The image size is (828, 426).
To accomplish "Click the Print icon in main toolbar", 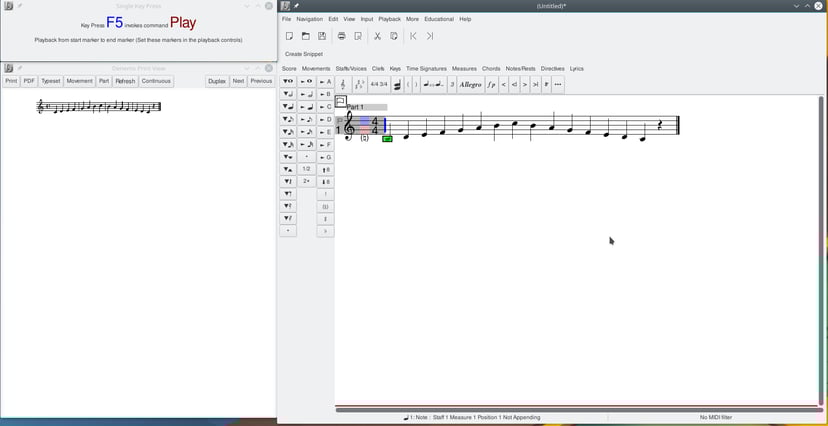I will [342, 36].
